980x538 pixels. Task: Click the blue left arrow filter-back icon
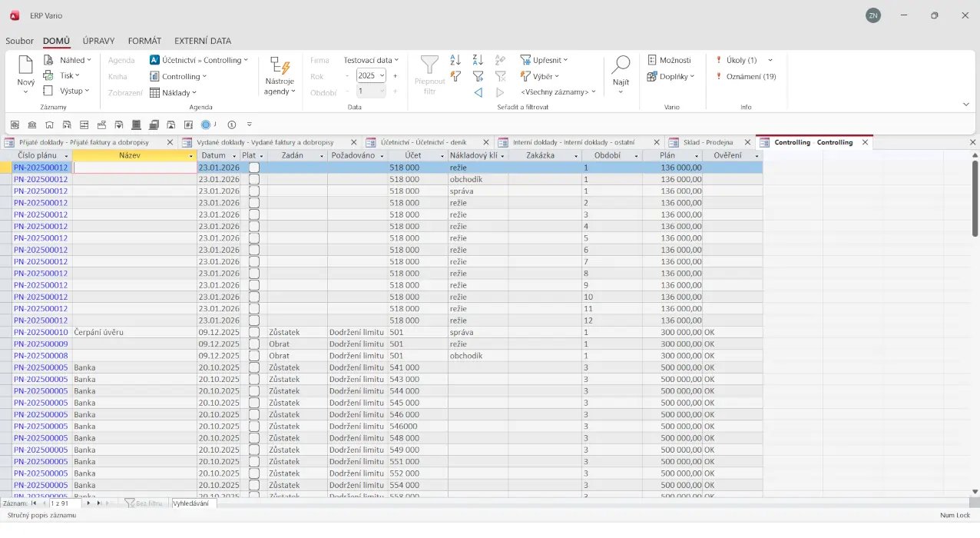pyautogui.click(x=478, y=92)
